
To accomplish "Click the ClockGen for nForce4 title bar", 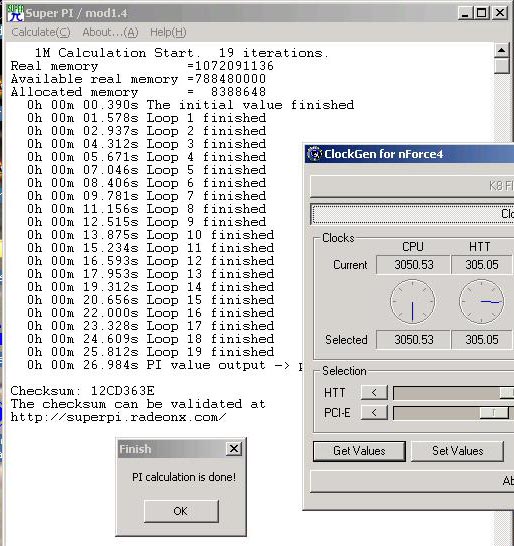I will pyautogui.click(x=409, y=154).
